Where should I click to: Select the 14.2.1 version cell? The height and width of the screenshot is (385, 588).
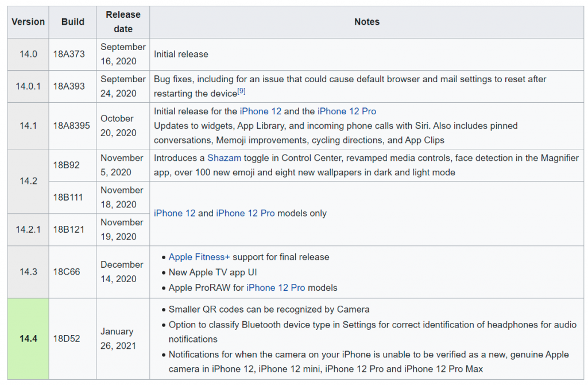point(28,229)
